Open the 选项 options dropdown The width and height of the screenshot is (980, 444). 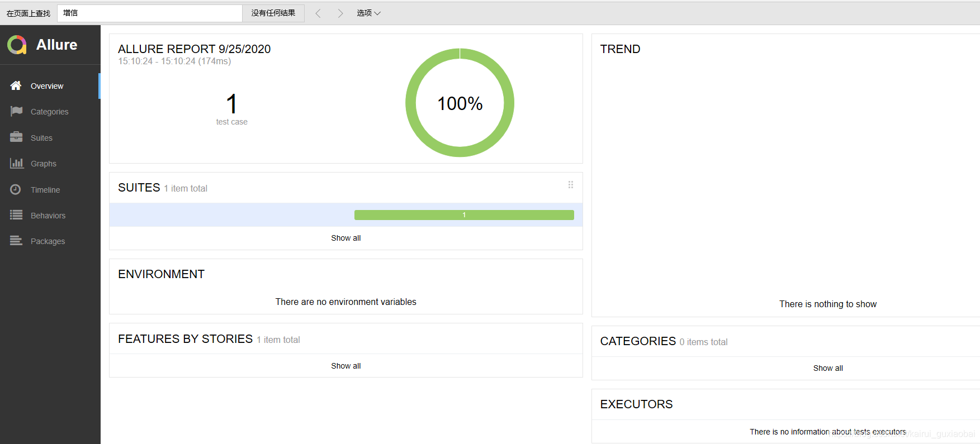point(368,13)
